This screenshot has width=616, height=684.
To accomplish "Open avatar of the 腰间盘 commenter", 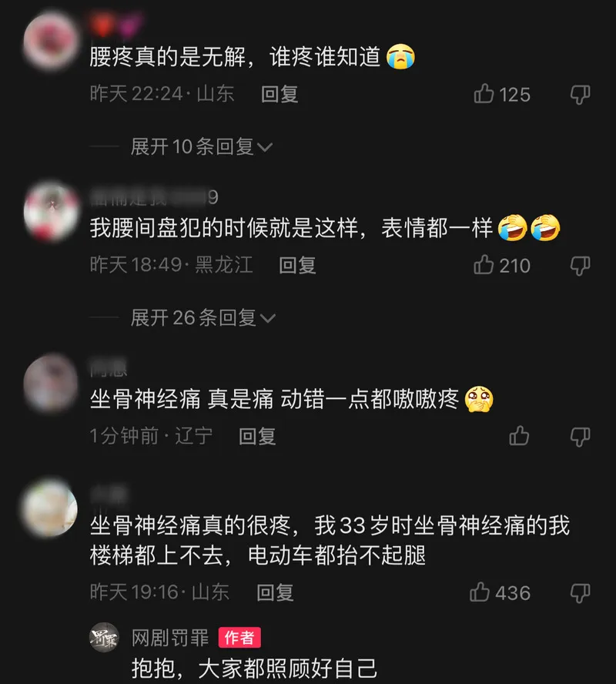I will pos(51,212).
